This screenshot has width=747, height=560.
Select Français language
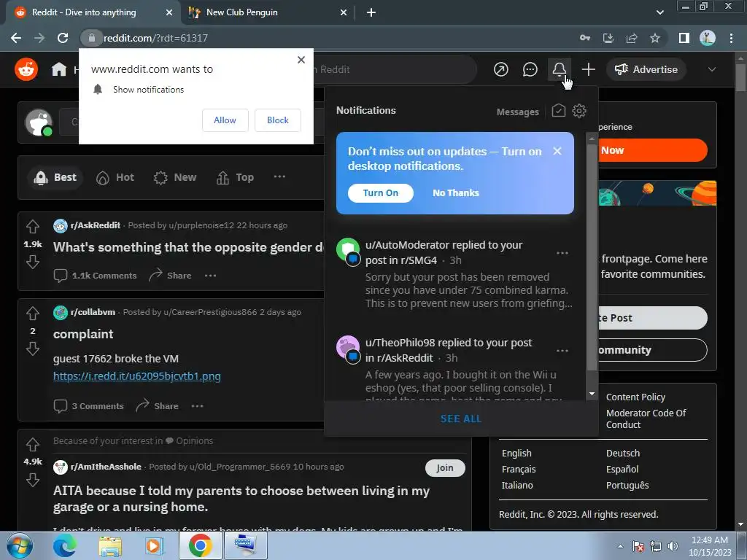click(519, 469)
